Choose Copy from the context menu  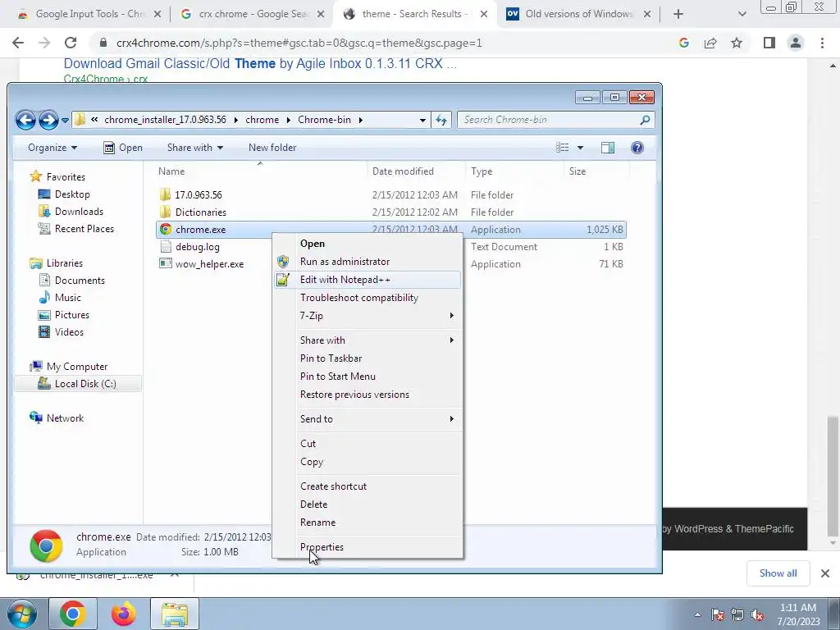pyautogui.click(x=367, y=462)
